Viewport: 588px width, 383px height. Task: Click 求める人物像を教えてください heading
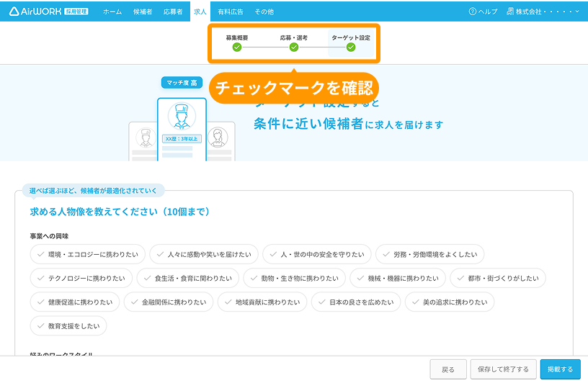(x=120, y=212)
